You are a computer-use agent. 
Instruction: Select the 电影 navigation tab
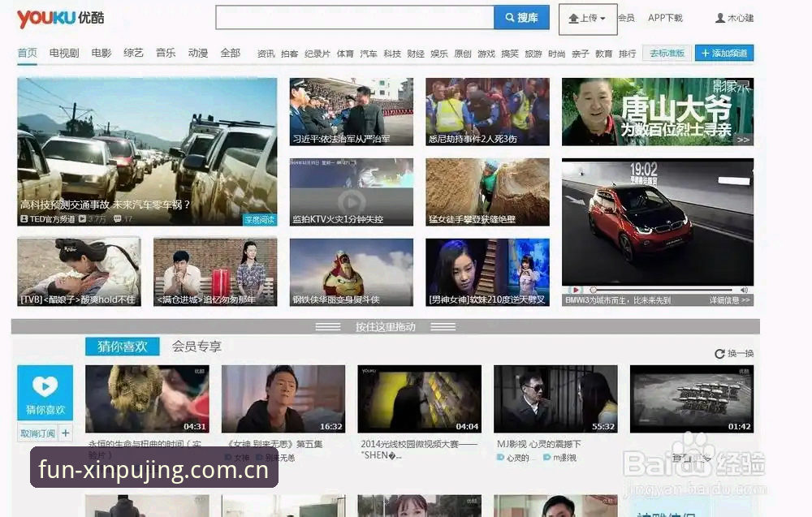point(101,53)
